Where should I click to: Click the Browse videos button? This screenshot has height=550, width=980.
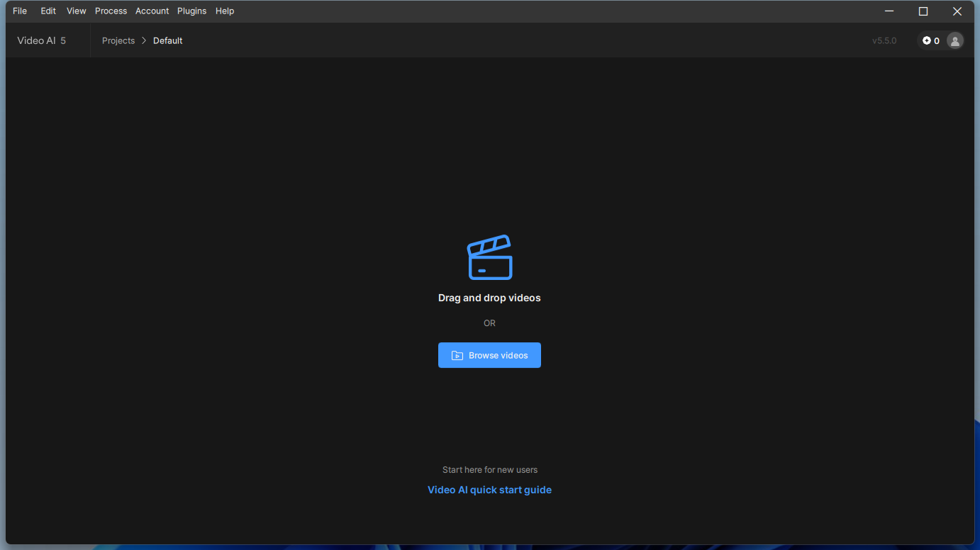489,355
